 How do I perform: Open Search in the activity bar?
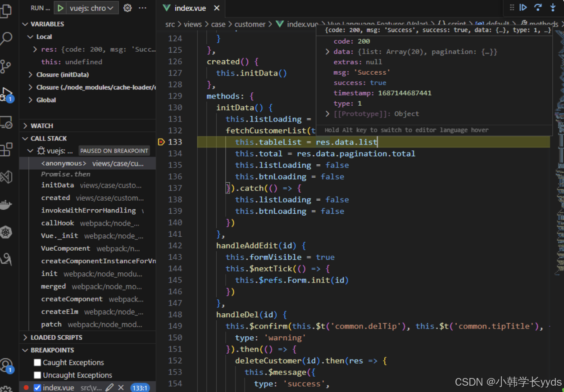8,39
